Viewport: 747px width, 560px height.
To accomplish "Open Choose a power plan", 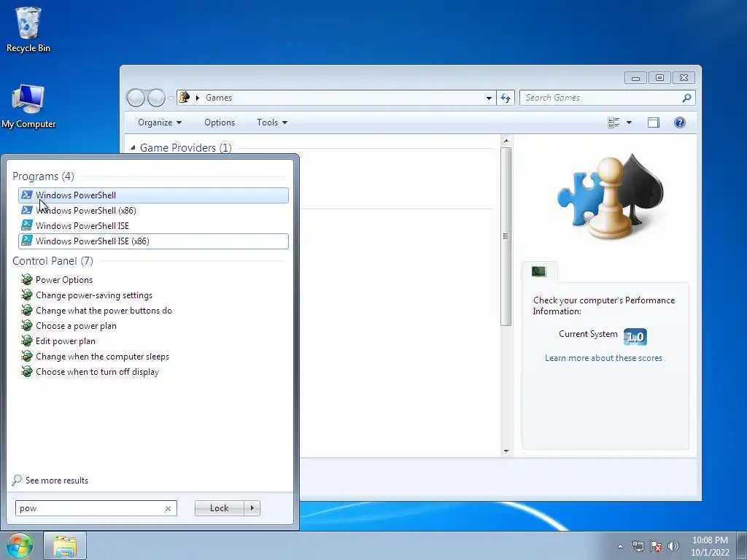I will point(76,326).
